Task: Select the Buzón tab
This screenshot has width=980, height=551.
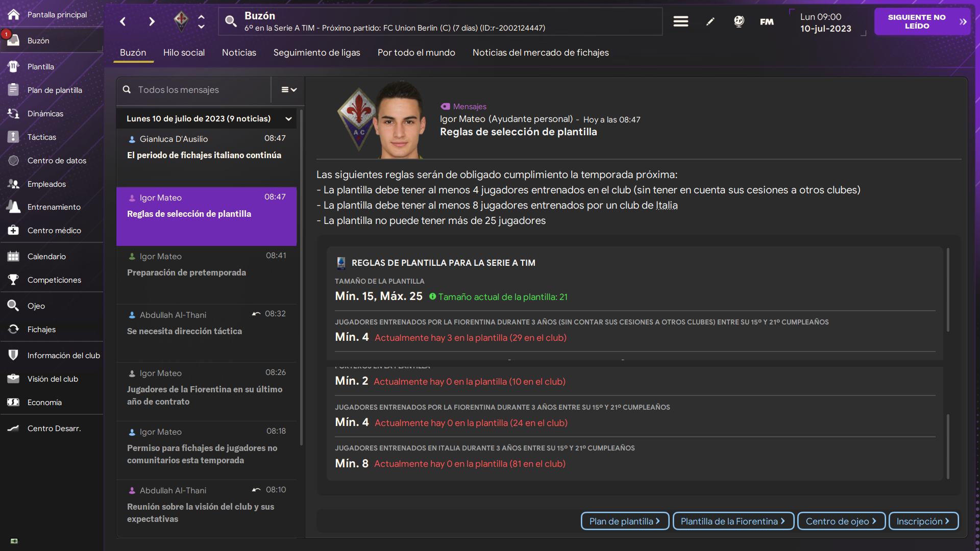Action: click(x=133, y=53)
